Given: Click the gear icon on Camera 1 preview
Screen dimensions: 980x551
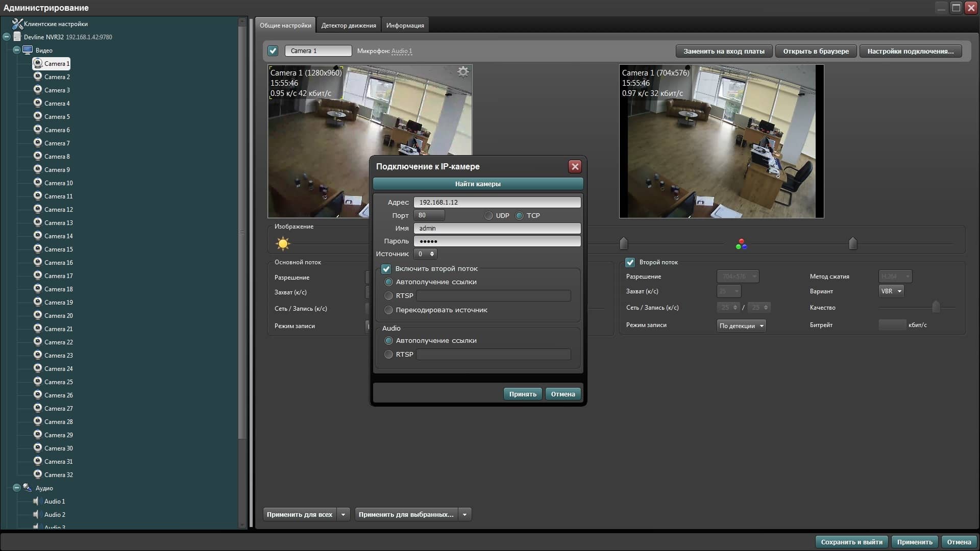Looking at the screenshot, I should 463,72.
